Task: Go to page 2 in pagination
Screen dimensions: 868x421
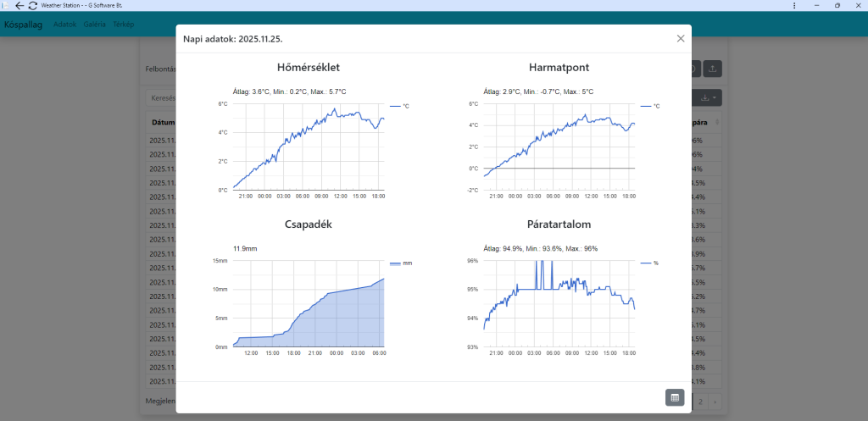Action: pyautogui.click(x=700, y=401)
